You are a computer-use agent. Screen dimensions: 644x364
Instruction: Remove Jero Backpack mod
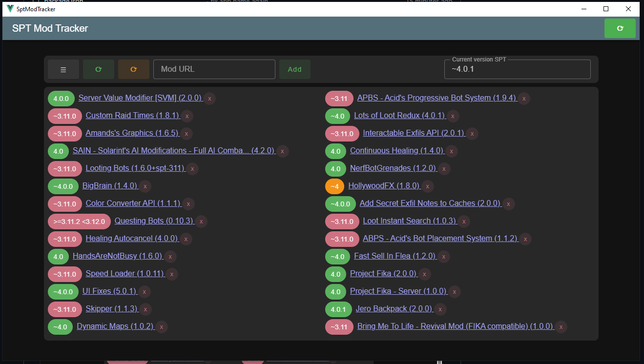point(440,309)
